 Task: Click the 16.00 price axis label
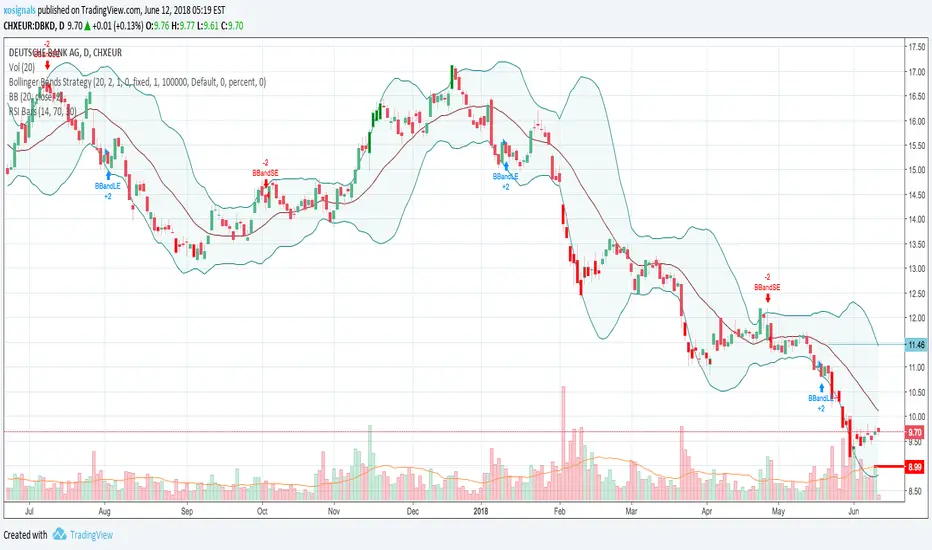coord(917,121)
